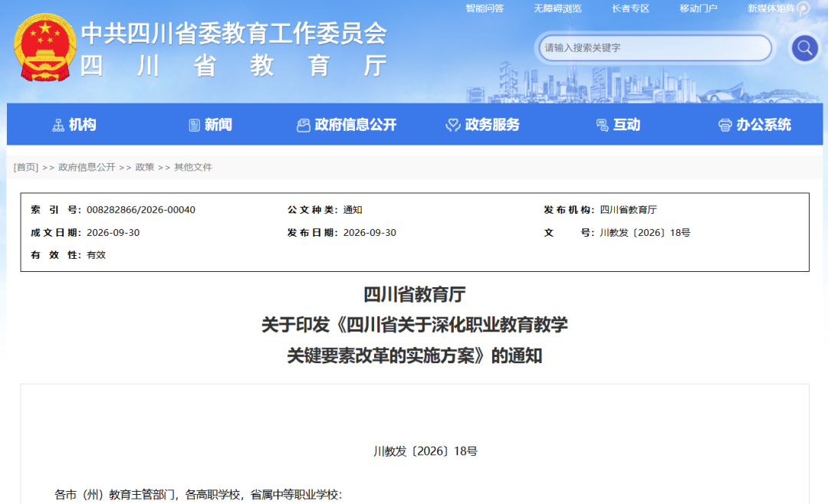Click the 办公系统 printer icon
Image resolution: width=828 pixels, height=504 pixels.
pos(725,125)
